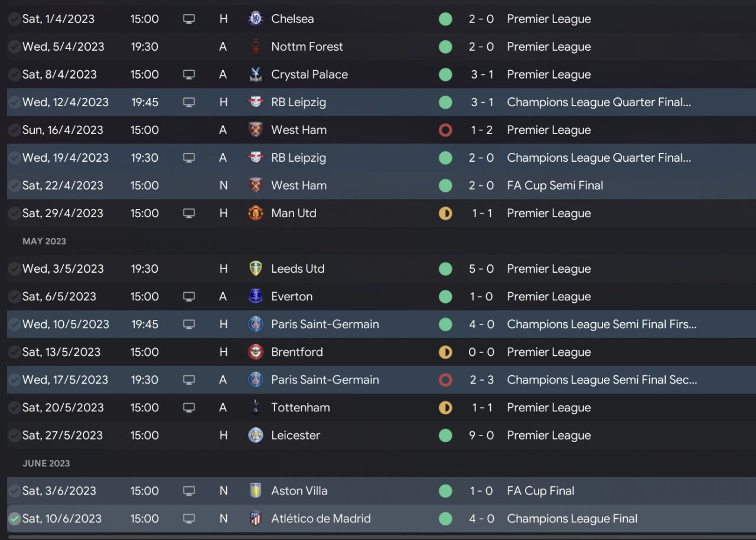
Task: Open the 9 - 0 Leicester match result
Action: click(481, 436)
